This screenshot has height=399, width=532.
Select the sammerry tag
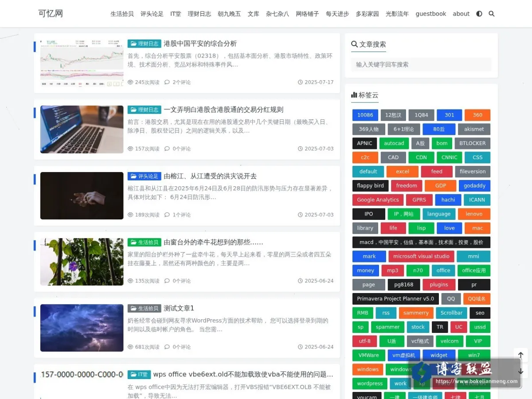(416, 313)
